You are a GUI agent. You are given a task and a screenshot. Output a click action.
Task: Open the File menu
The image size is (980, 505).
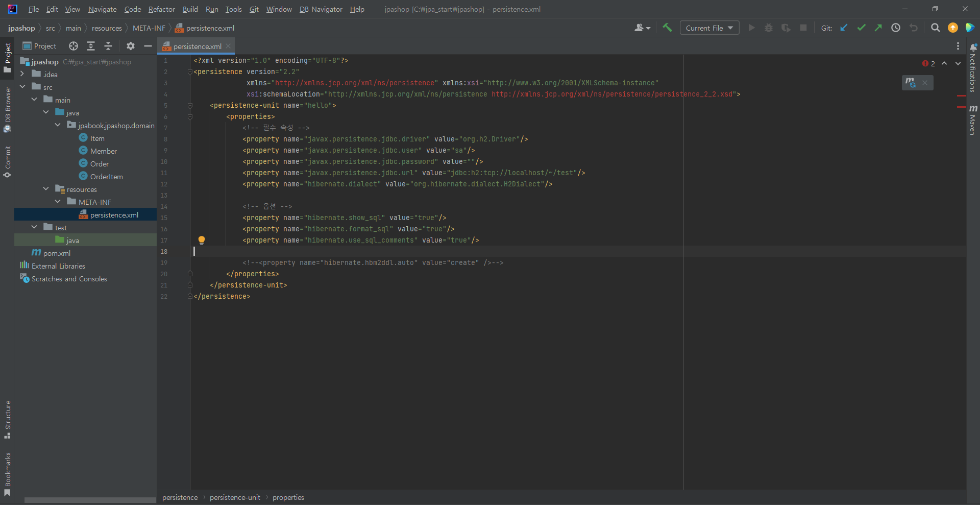pos(34,9)
